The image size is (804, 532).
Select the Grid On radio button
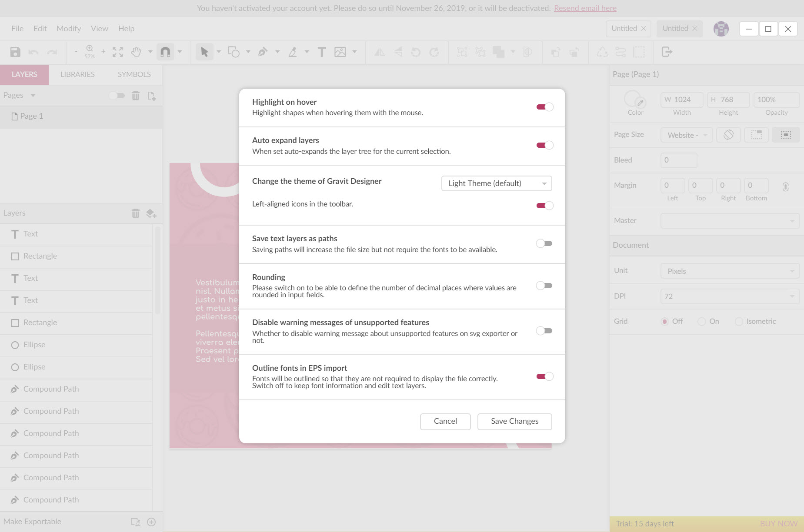tap(701, 322)
